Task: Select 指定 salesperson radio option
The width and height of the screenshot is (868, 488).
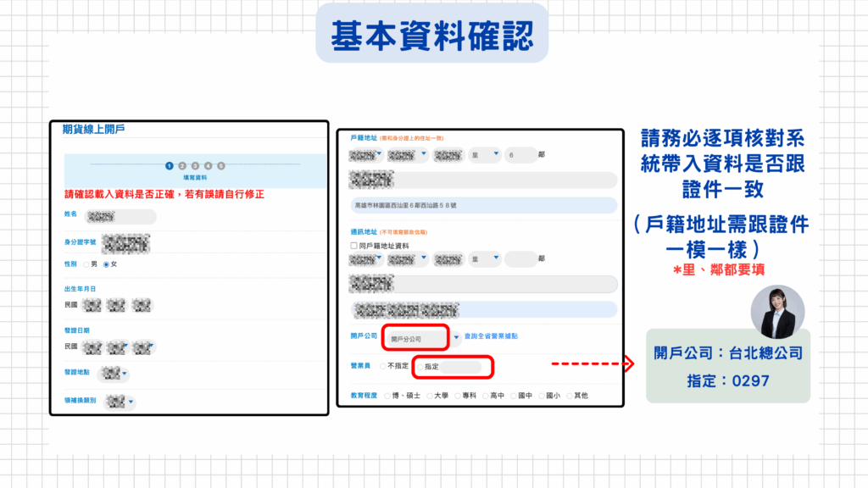Action: pos(419,367)
